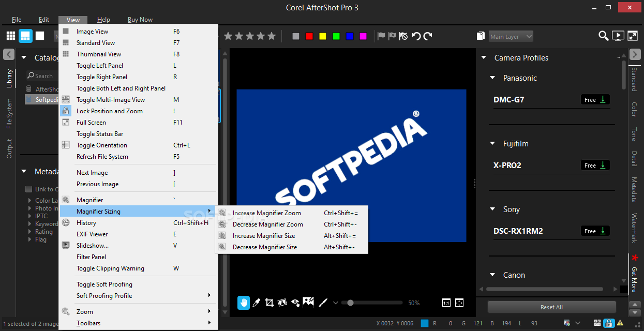Collapse the Sony profiles group
Viewport: 644px width, 331px height.
pyautogui.click(x=492, y=209)
